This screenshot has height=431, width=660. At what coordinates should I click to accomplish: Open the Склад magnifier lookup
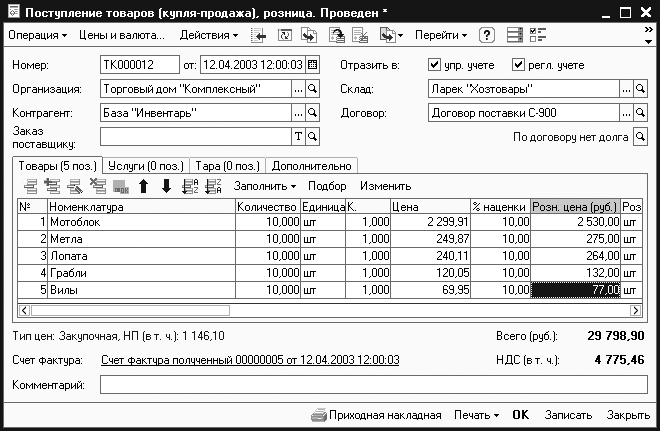pyautogui.click(x=640, y=89)
